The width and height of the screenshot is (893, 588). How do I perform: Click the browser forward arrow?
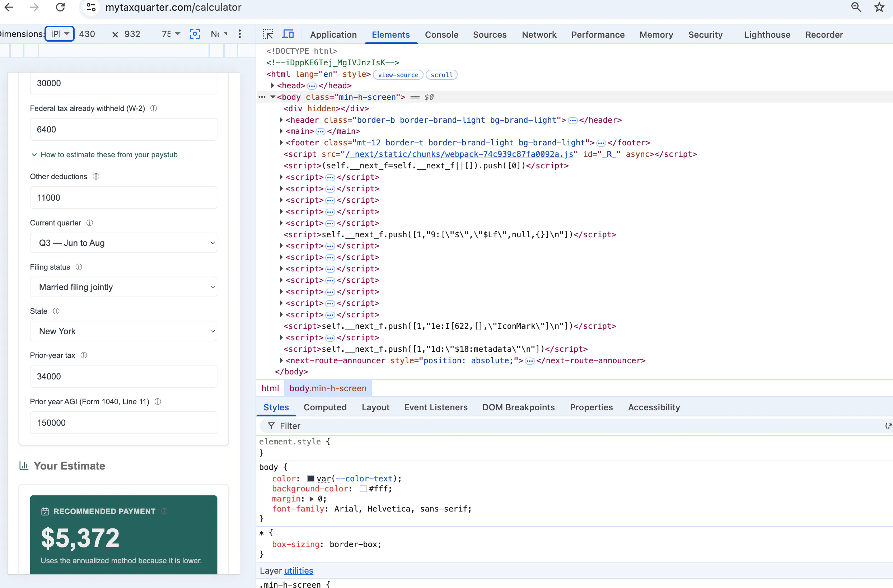(x=34, y=7)
